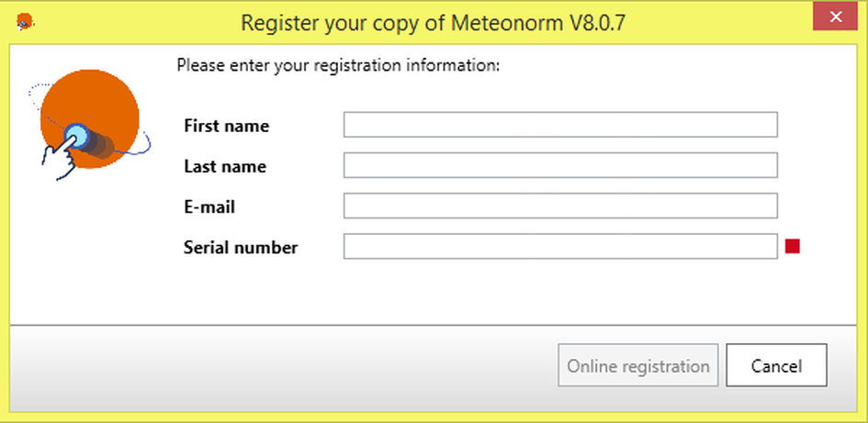Click the "First name" label
Viewport: 868px width, 423px height.
(226, 126)
